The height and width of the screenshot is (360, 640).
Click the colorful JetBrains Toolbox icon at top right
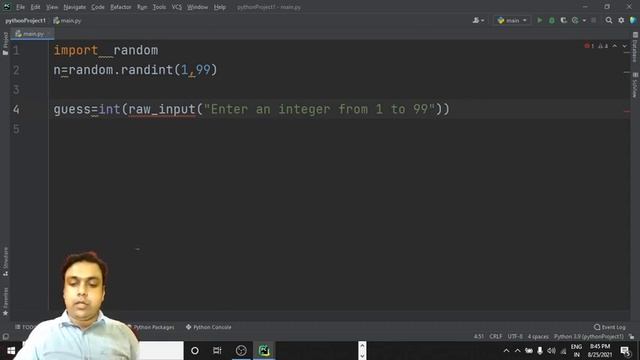(x=633, y=20)
